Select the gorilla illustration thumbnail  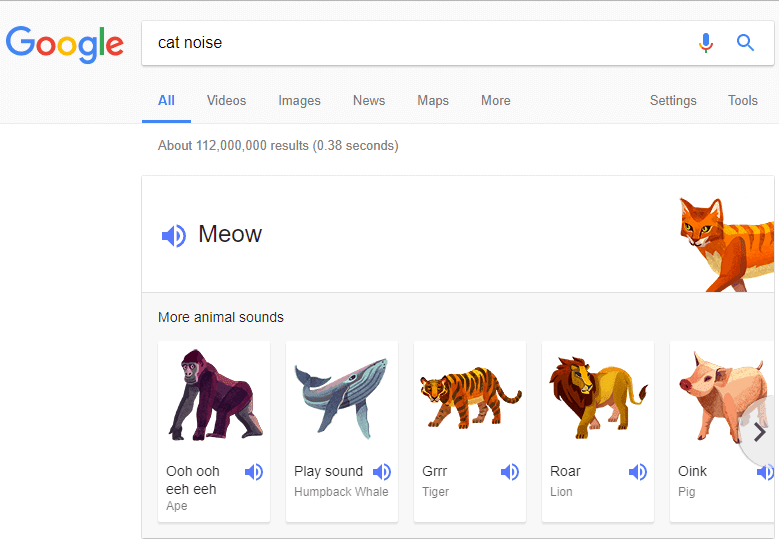click(215, 395)
